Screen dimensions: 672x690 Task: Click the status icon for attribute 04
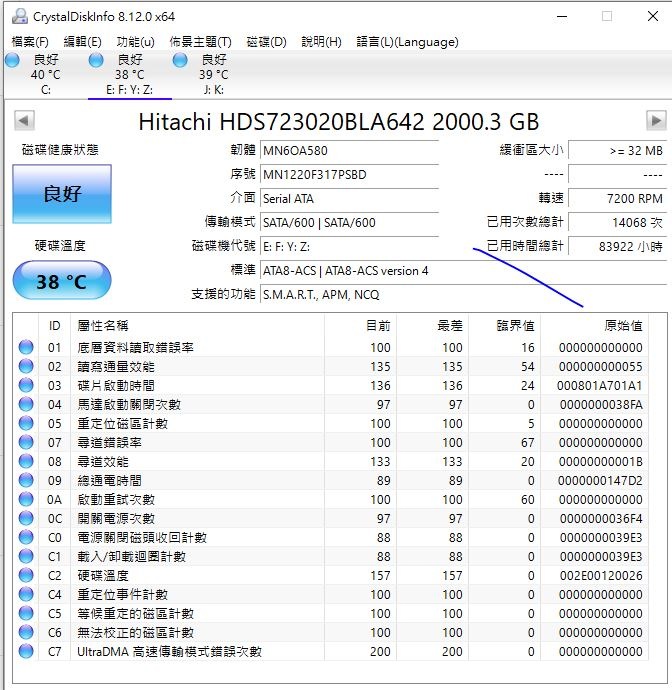click(x=26, y=404)
